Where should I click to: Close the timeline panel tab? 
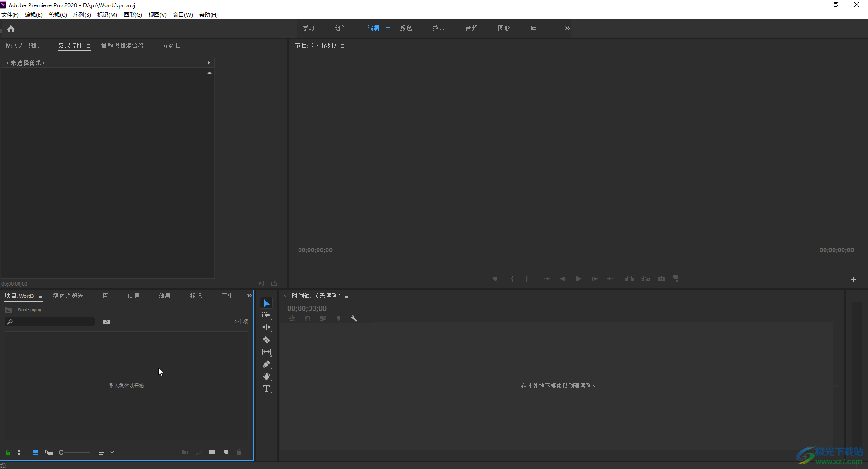click(x=285, y=296)
